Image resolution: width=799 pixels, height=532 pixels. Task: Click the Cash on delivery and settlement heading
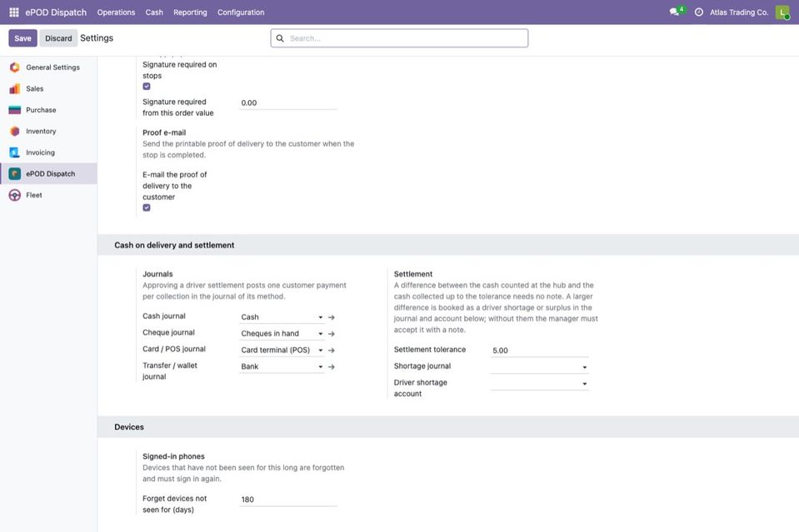[174, 245]
